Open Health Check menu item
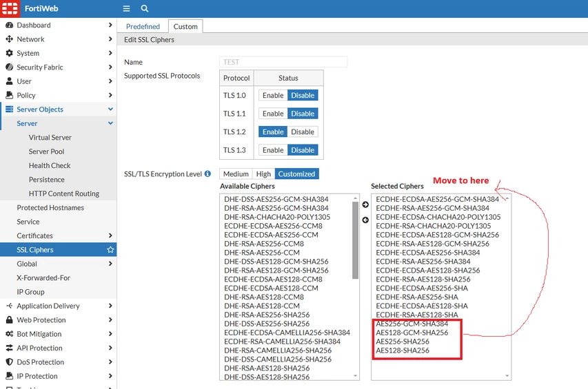The image size is (588, 389). [x=50, y=165]
